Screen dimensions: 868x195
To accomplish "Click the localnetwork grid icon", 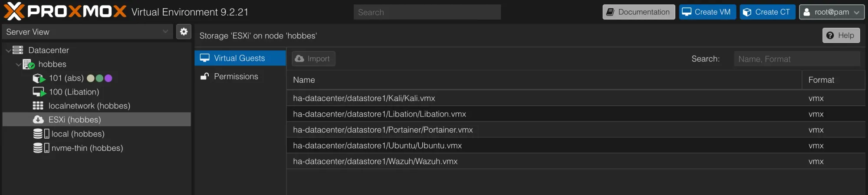I will coord(38,106).
